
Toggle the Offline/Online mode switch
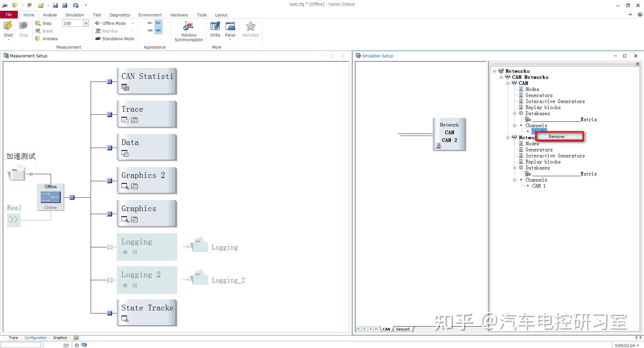tap(50, 197)
